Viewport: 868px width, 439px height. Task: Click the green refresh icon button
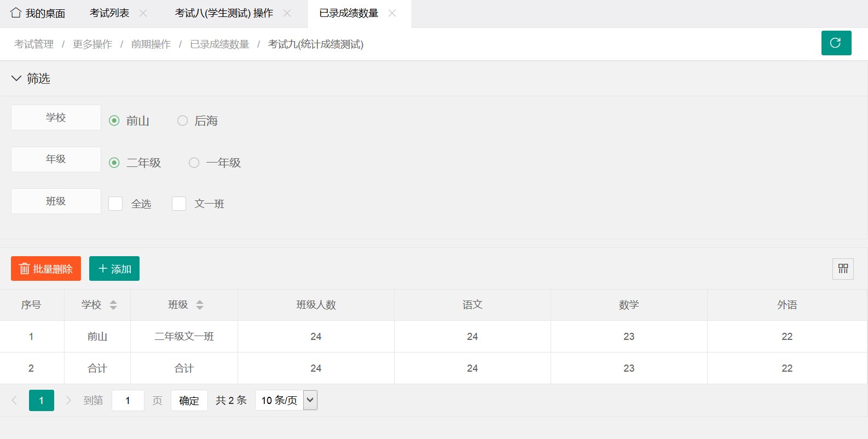tap(836, 43)
